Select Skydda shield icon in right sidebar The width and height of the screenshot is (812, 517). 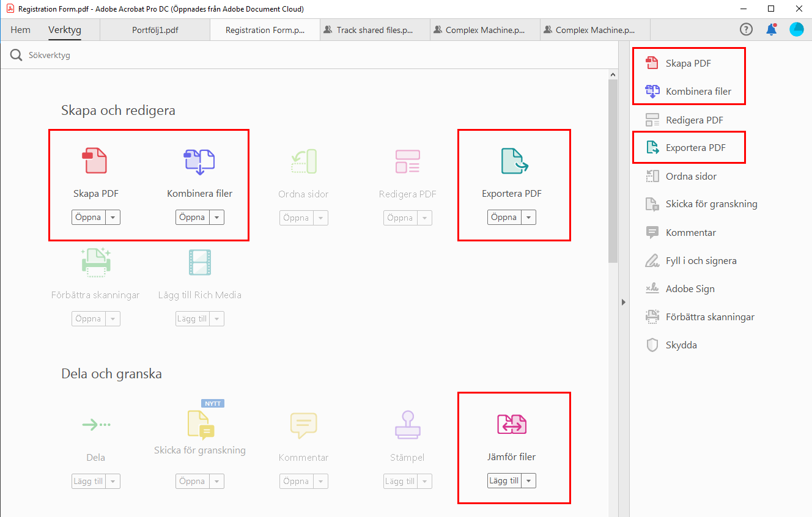coord(652,345)
